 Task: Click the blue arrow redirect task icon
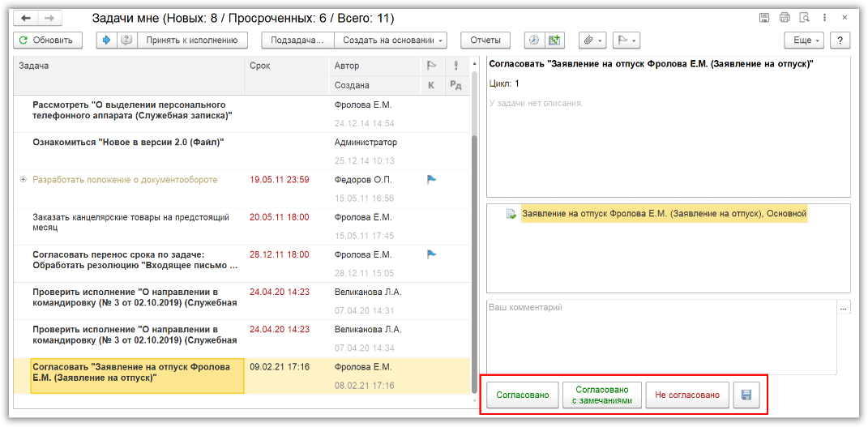tap(107, 40)
